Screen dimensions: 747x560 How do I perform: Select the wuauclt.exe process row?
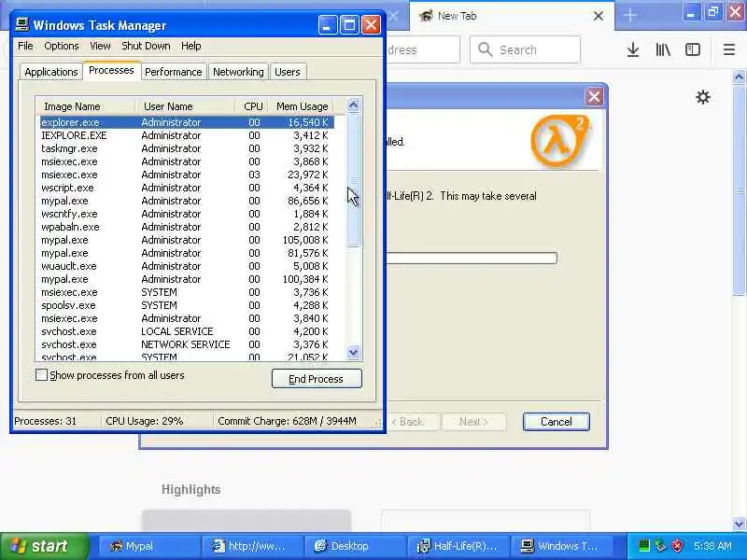pos(187,266)
